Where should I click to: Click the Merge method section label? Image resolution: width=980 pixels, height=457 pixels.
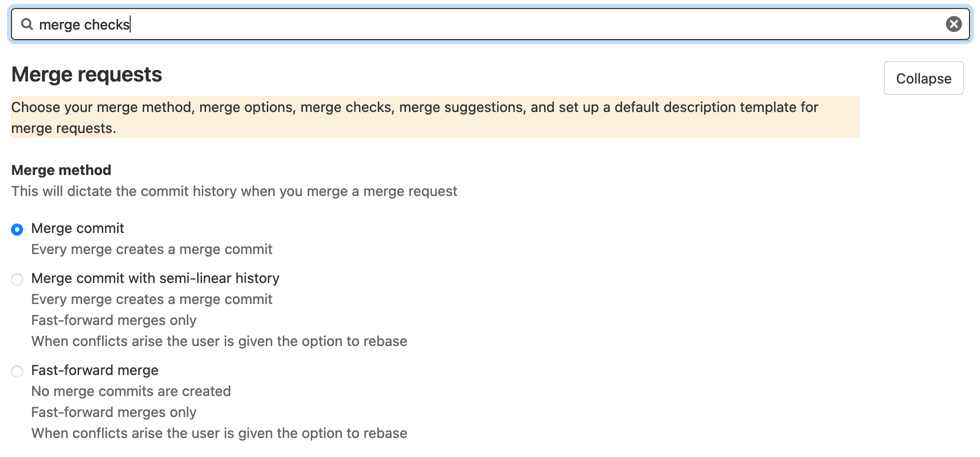pyautogui.click(x=61, y=170)
